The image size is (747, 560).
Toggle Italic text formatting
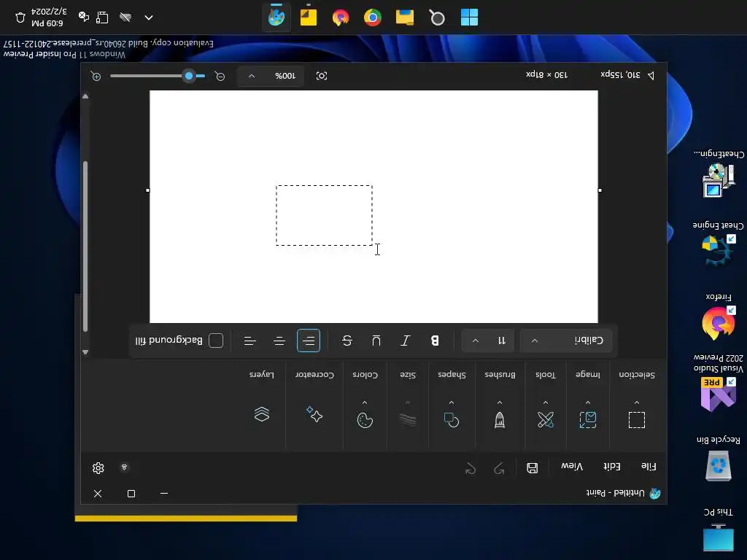(x=406, y=341)
